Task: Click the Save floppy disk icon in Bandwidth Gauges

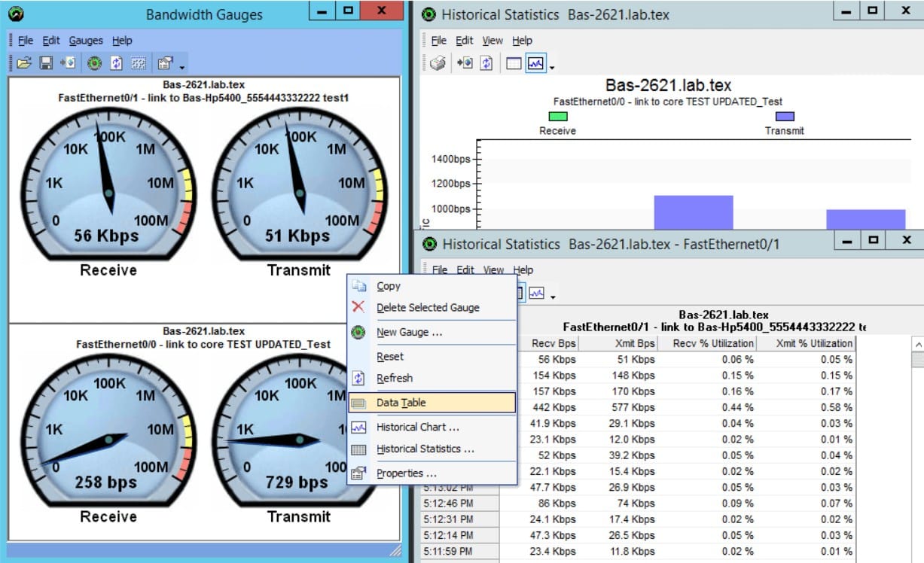Action: 46,63
